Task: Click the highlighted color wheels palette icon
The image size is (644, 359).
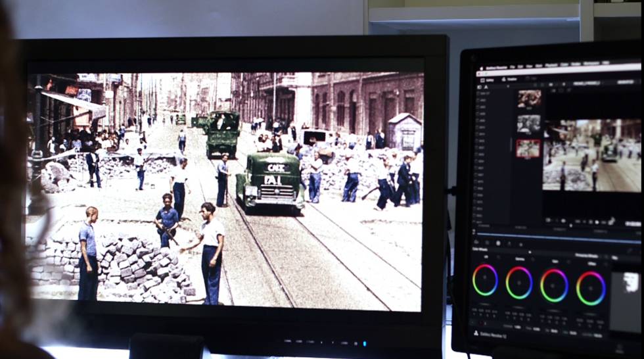Action: click(x=498, y=243)
